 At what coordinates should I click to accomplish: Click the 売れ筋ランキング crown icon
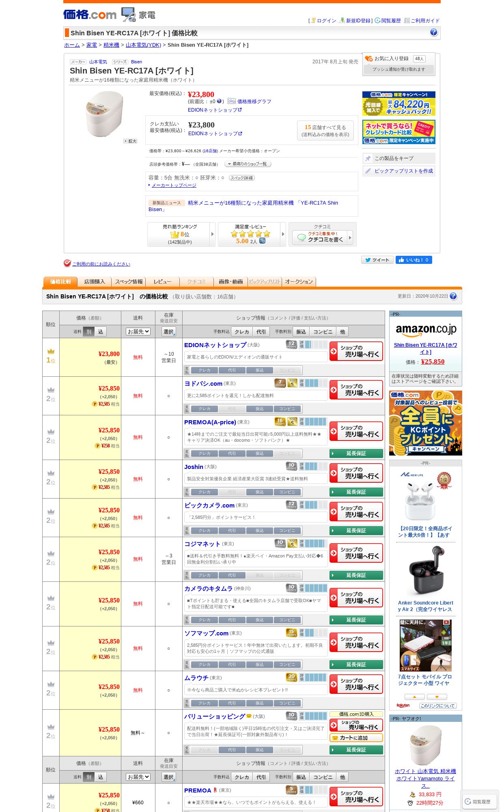coord(174,234)
